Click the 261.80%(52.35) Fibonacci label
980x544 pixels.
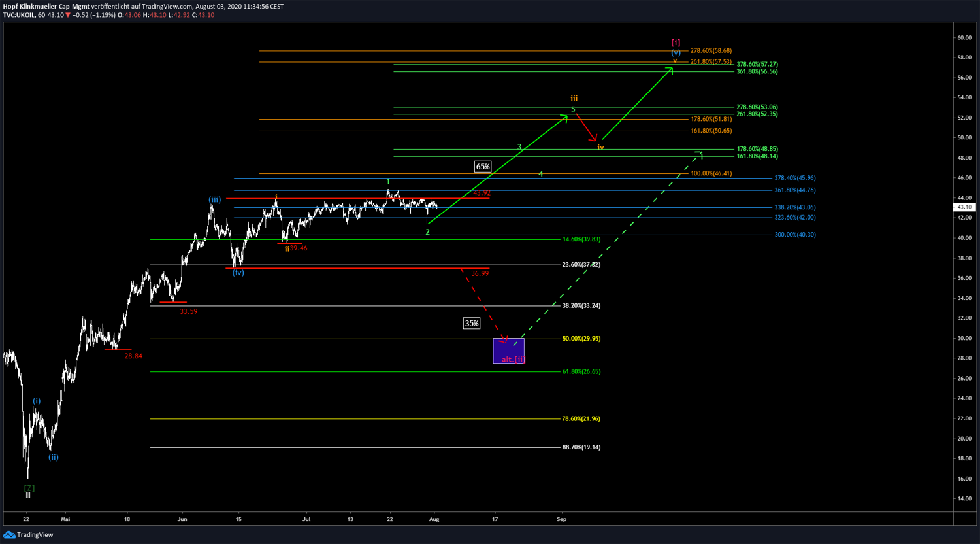pyautogui.click(x=757, y=114)
